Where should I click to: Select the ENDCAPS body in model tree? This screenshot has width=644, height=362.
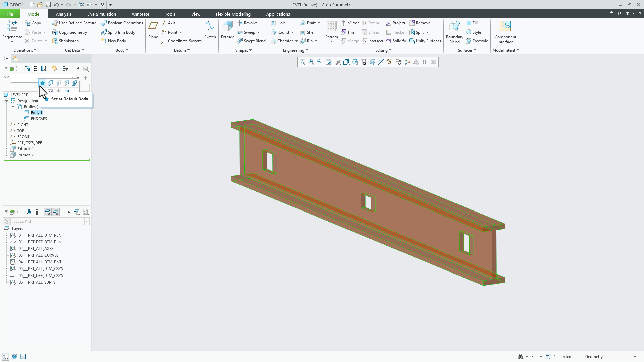point(39,119)
